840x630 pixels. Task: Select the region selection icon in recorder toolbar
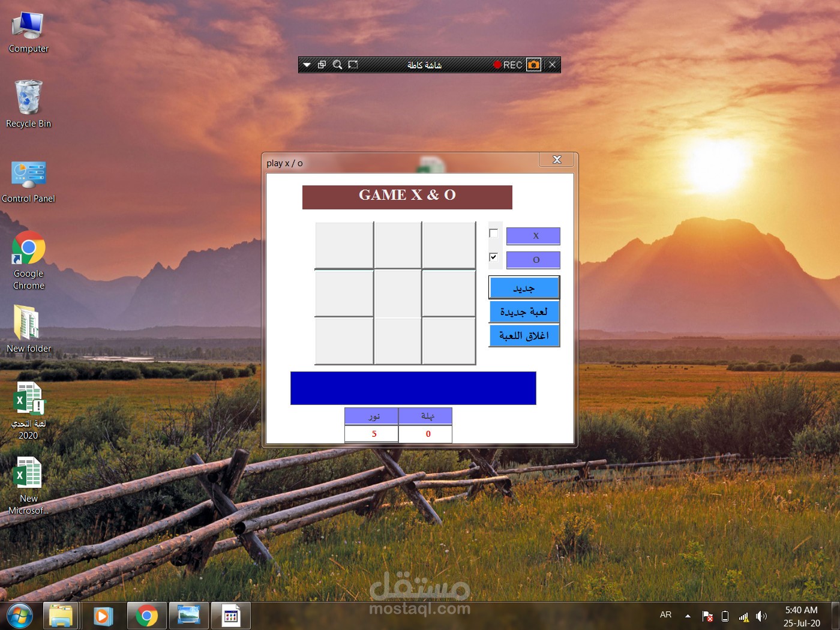pyautogui.click(x=353, y=65)
